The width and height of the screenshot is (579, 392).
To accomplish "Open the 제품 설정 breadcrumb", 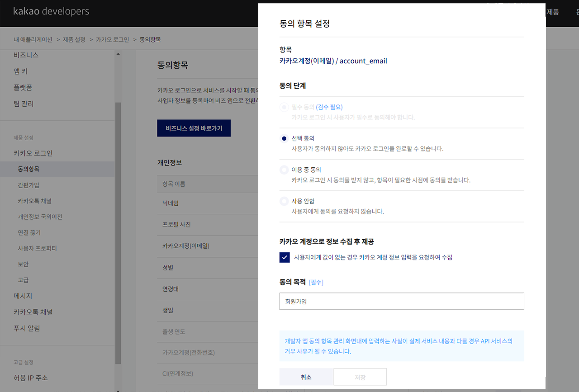I will (74, 39).
